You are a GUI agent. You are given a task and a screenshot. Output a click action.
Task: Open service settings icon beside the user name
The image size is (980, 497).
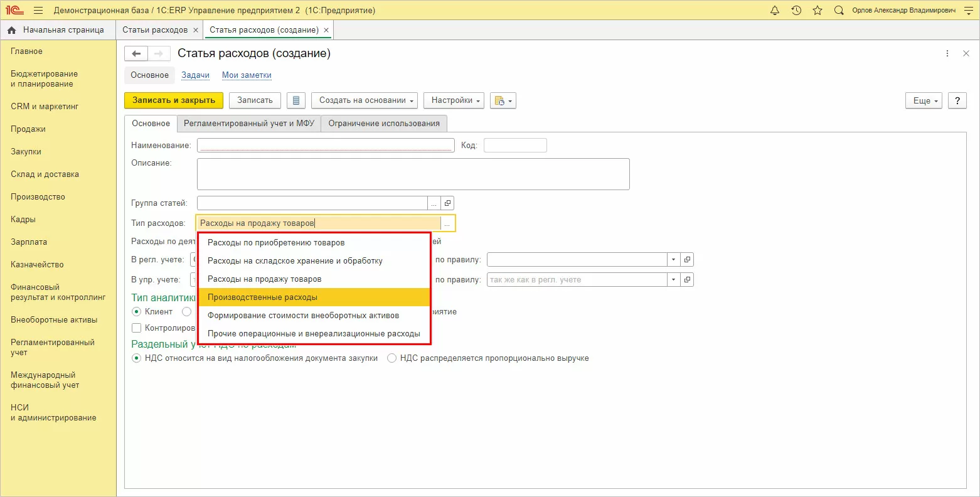(x=968, y=11)
